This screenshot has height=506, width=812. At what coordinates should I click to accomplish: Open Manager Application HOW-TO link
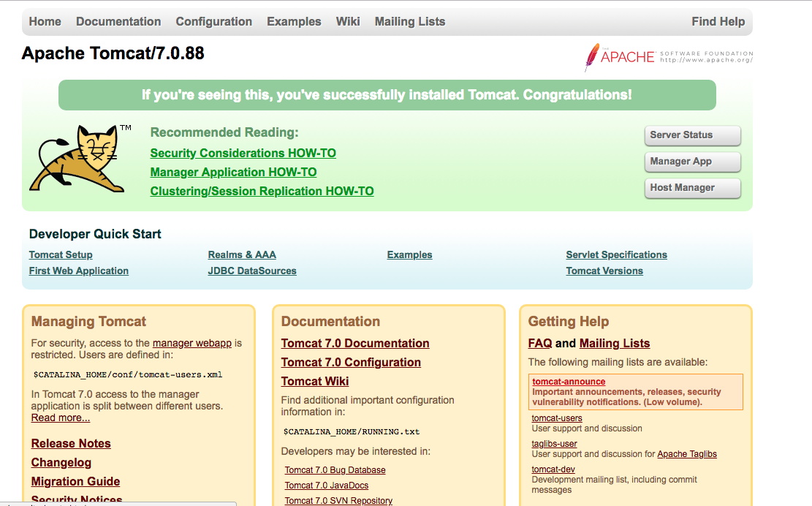click(x=234, y=173)
